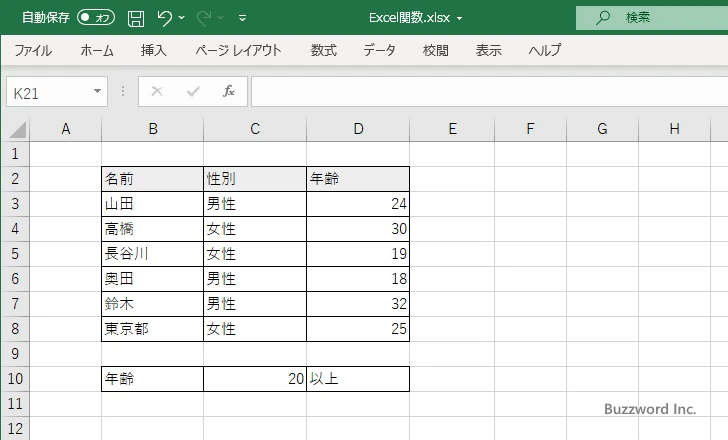
Task: Open the 表示 tab
Action: point(488,50)
